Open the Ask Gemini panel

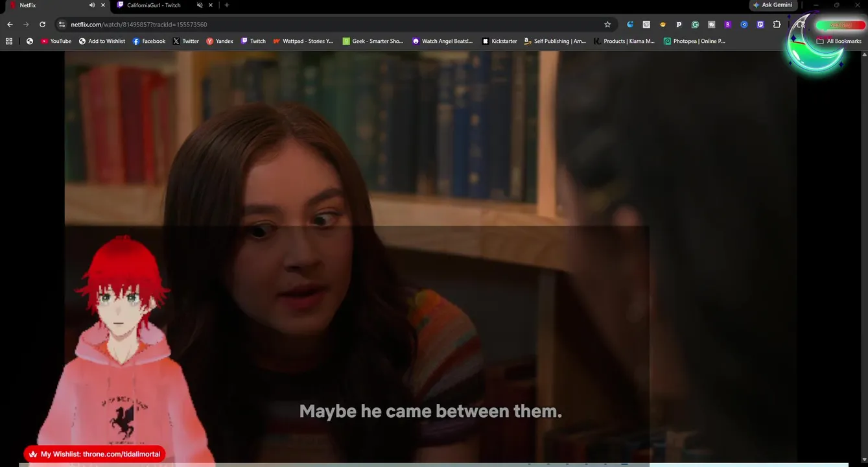coord(773,5)
